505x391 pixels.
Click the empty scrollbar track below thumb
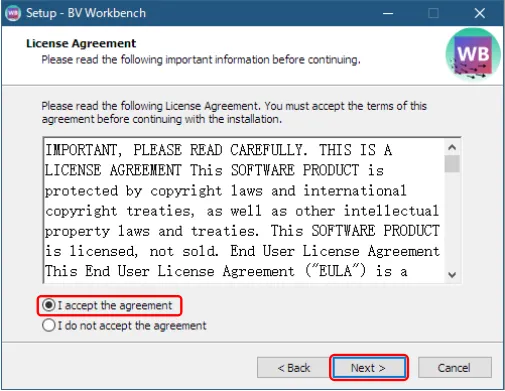click(x=452, y=220)
